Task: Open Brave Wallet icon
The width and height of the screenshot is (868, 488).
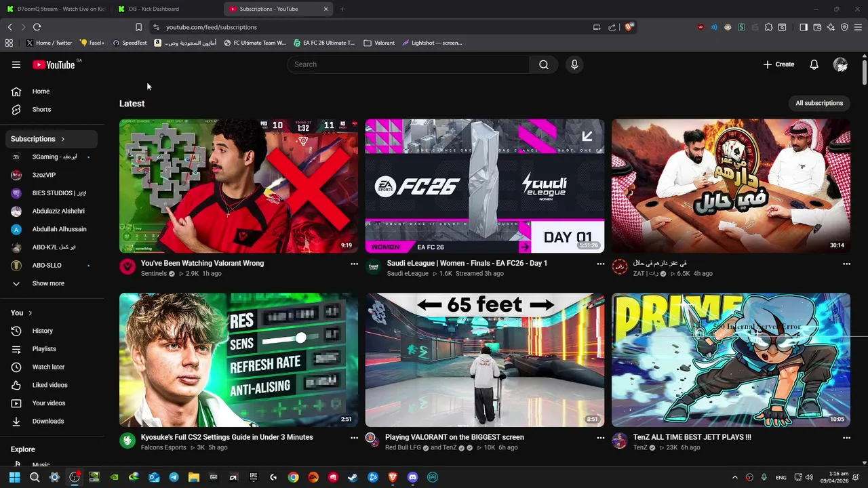Action: tap(817, 27)
